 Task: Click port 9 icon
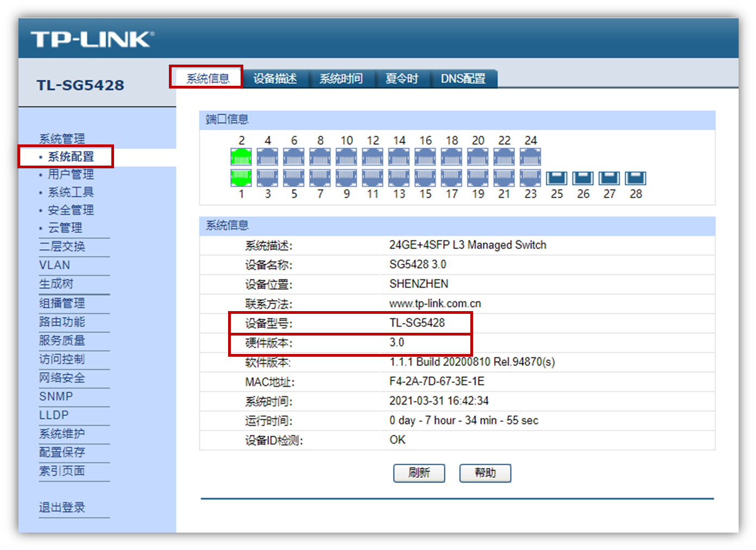point(346,178)
